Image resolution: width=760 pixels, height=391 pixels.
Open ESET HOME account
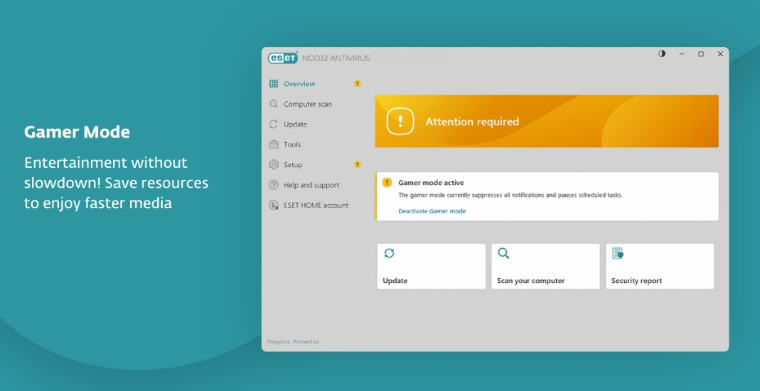click(x=315, y=205)
